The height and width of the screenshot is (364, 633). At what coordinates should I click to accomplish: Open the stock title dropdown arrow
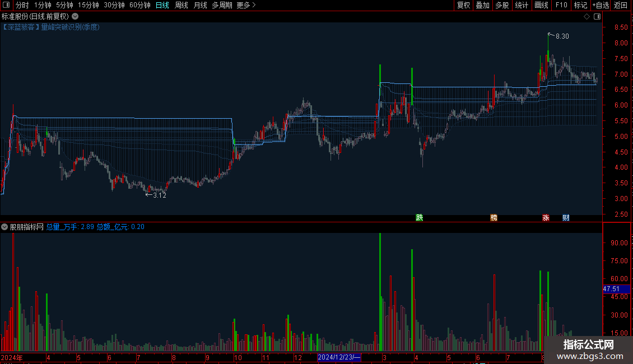pos(75,17)
